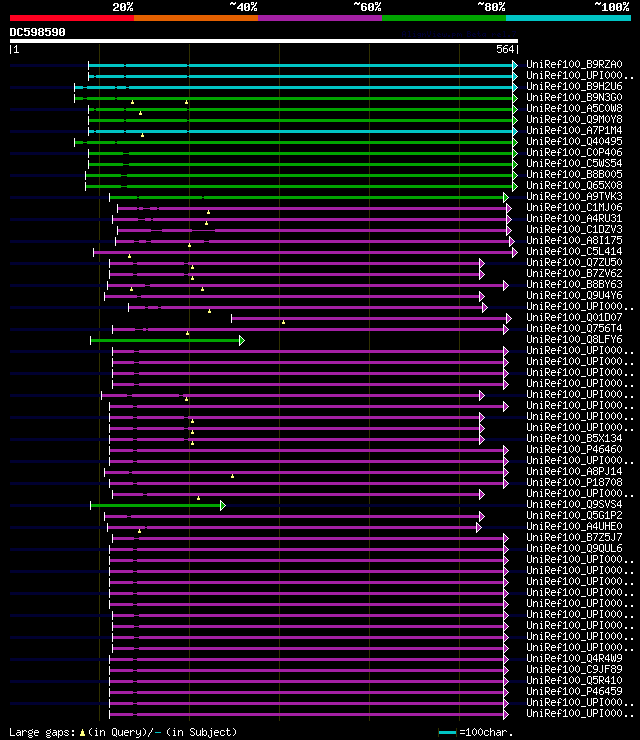640x740 pixels.
Task: Click the yellow gap marker under UniRef100_A8PJ14 bar
Action: tap(232, 476)
